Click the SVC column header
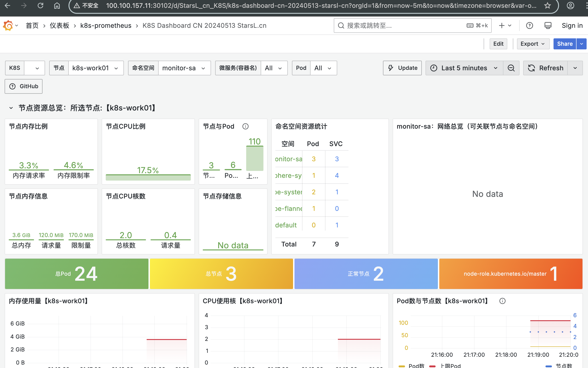 tap(336, 144)
